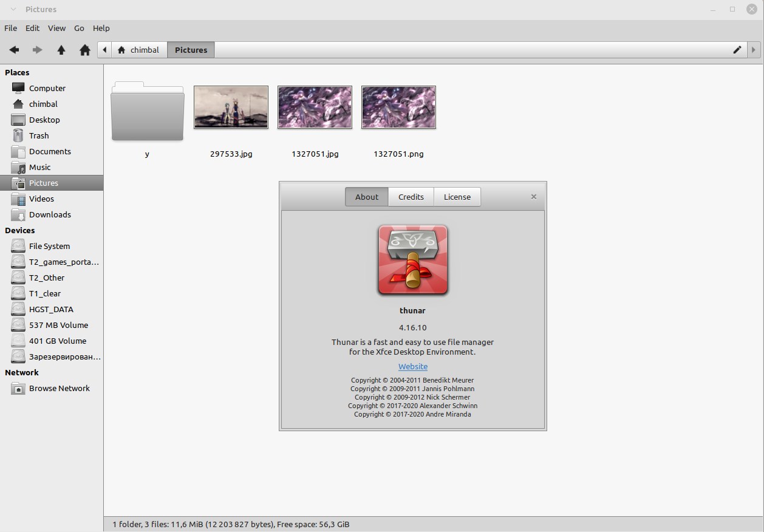Select the Computer label in Places

pyautogui.click(x=47, y=88)
